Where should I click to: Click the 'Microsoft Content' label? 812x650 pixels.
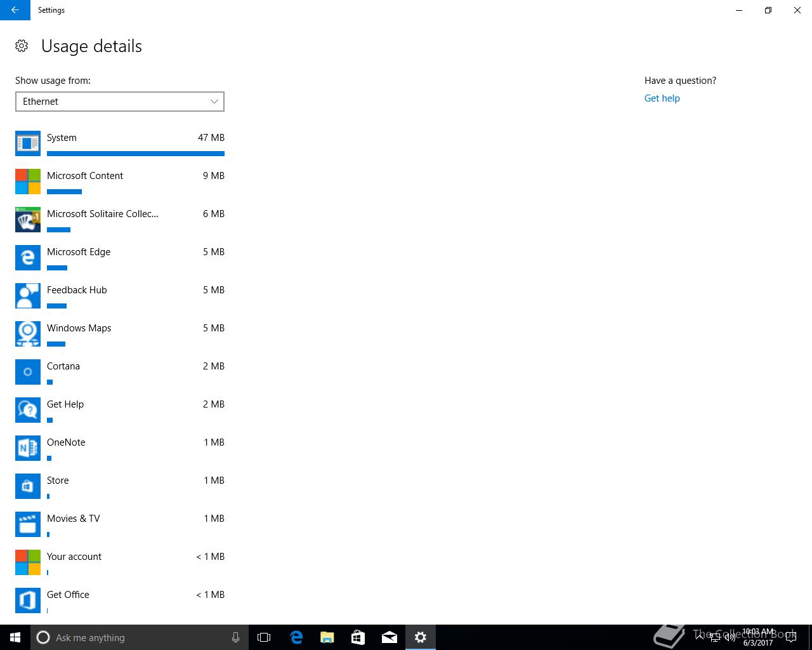click(85, 176)
